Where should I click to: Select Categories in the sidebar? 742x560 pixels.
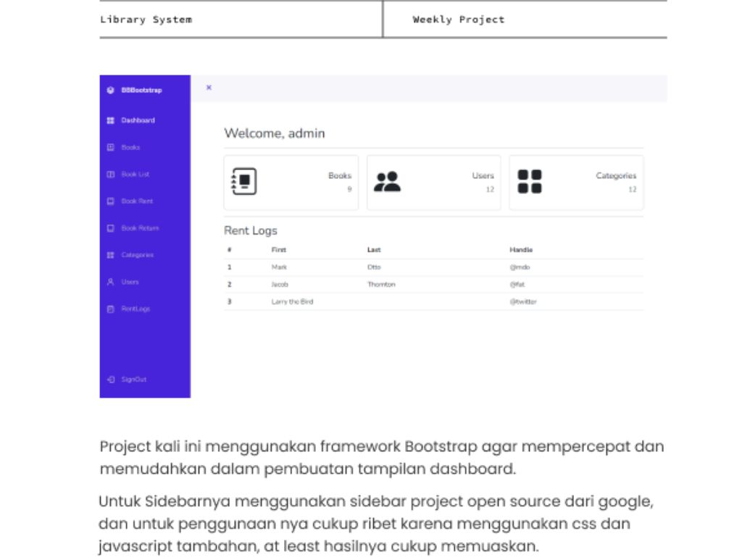137,256
